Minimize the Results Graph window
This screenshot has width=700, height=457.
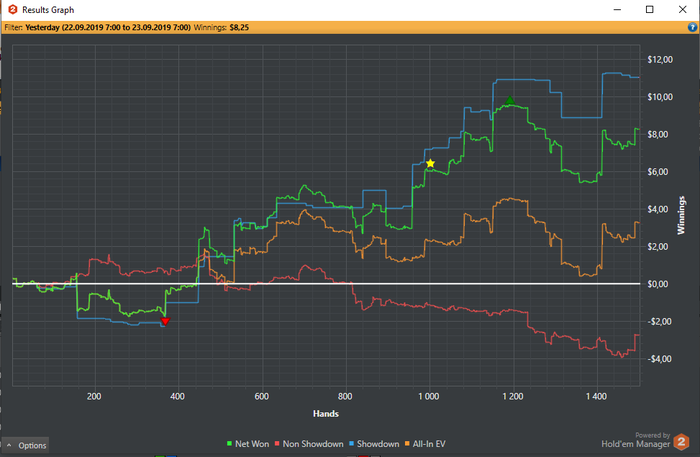pos(617,9)
